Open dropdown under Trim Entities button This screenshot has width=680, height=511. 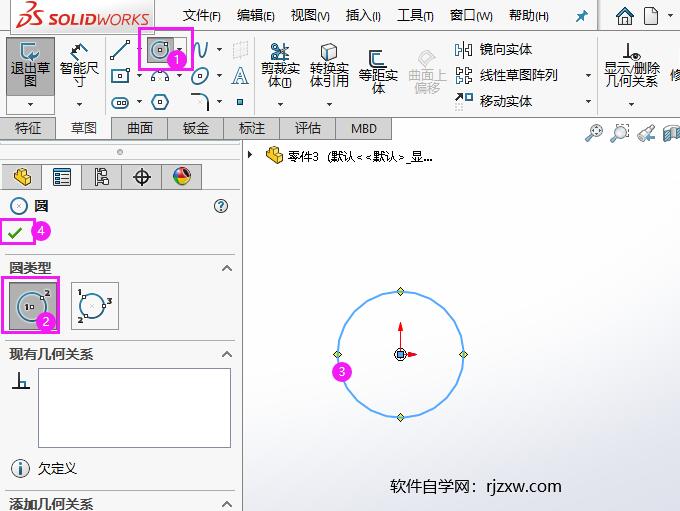coord(280,105)
